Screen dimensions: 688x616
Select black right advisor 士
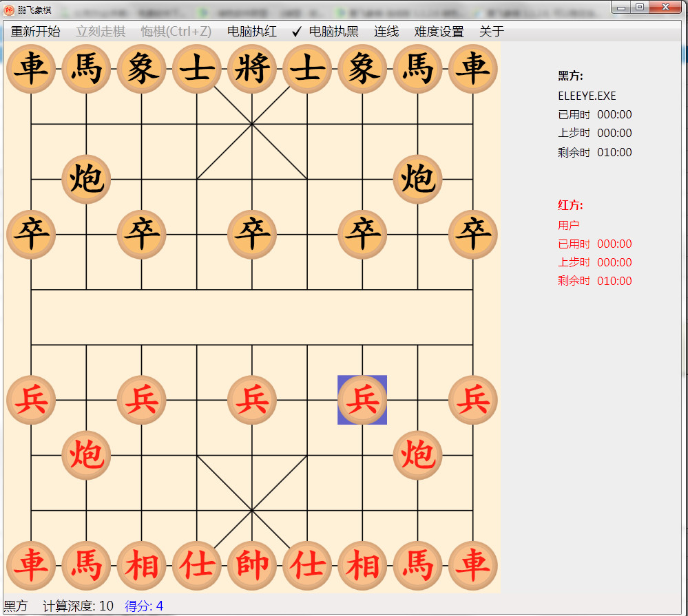307,68
